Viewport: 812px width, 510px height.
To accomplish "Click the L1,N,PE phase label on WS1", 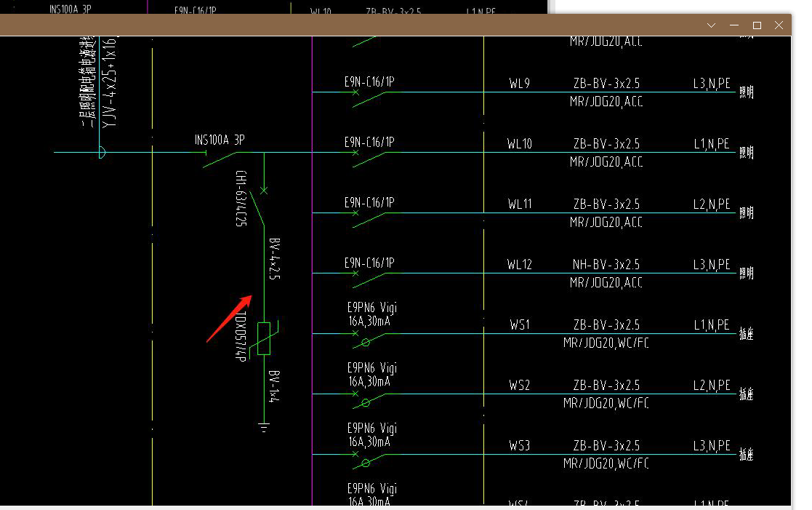I will 712,325.
